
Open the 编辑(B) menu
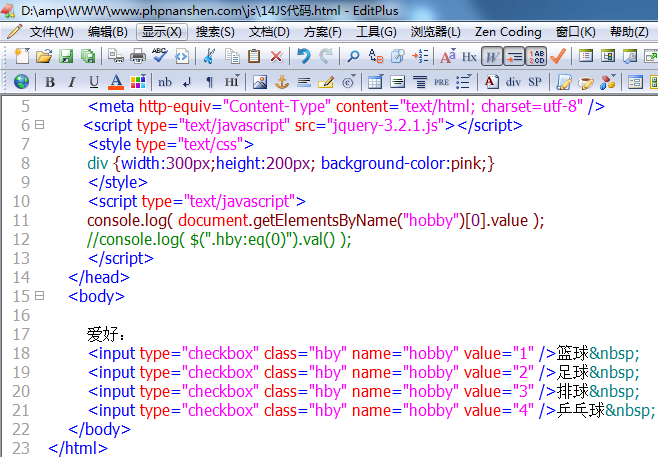(x=107, y=32)
